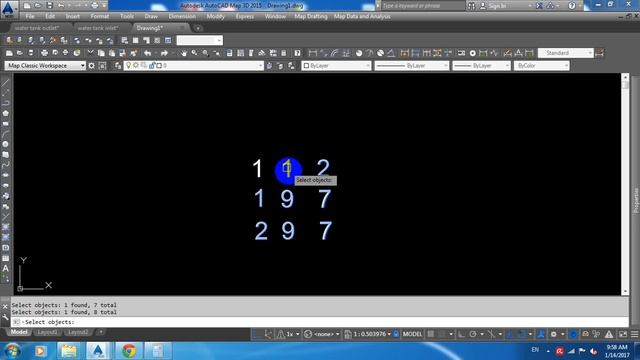
Task: Click the Save icon in standard toolbar
Action: (x=31, y=53)
